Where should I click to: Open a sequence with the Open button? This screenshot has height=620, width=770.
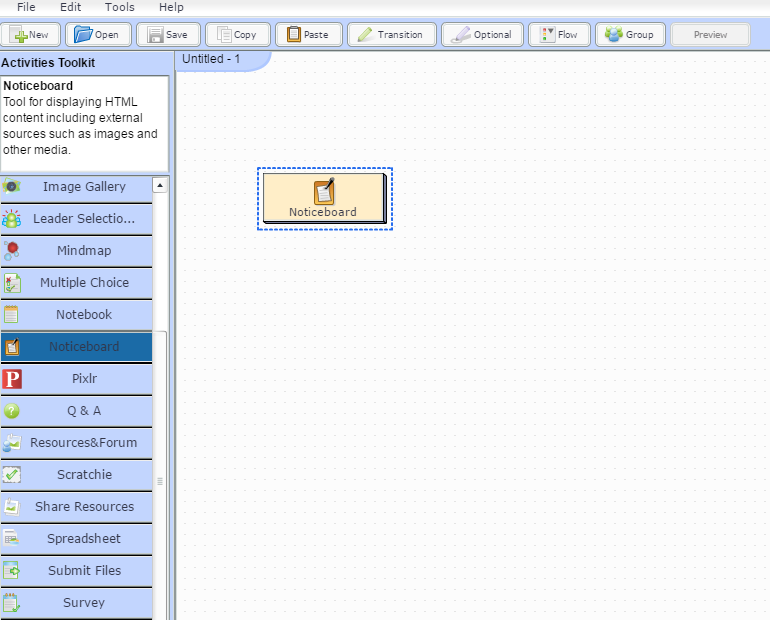point(97,35)
